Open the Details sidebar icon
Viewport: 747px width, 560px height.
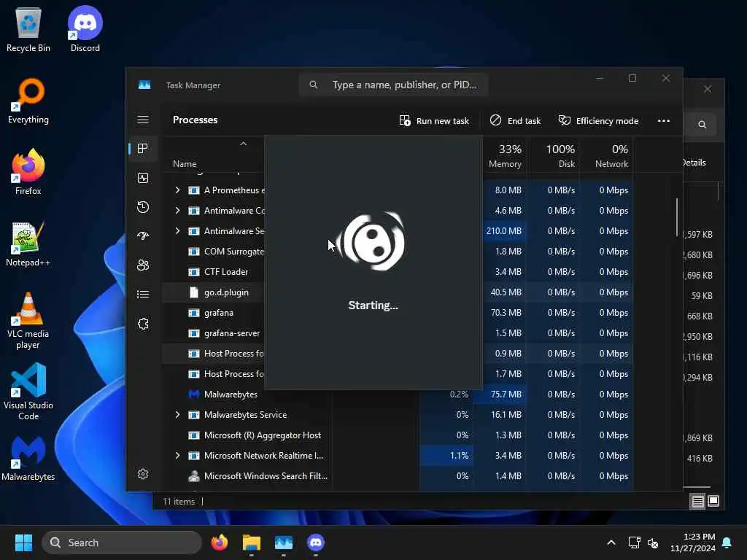coord(143,295)
